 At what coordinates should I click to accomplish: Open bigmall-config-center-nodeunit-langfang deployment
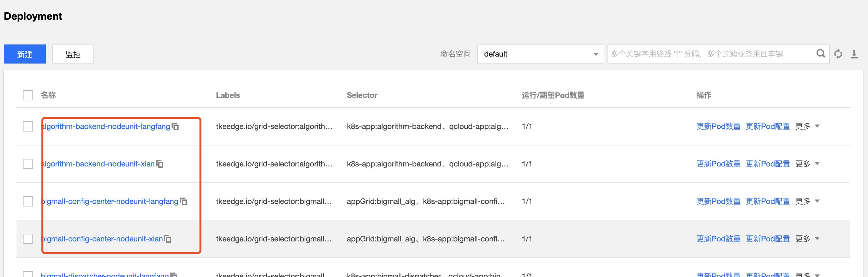click(110, 201)
